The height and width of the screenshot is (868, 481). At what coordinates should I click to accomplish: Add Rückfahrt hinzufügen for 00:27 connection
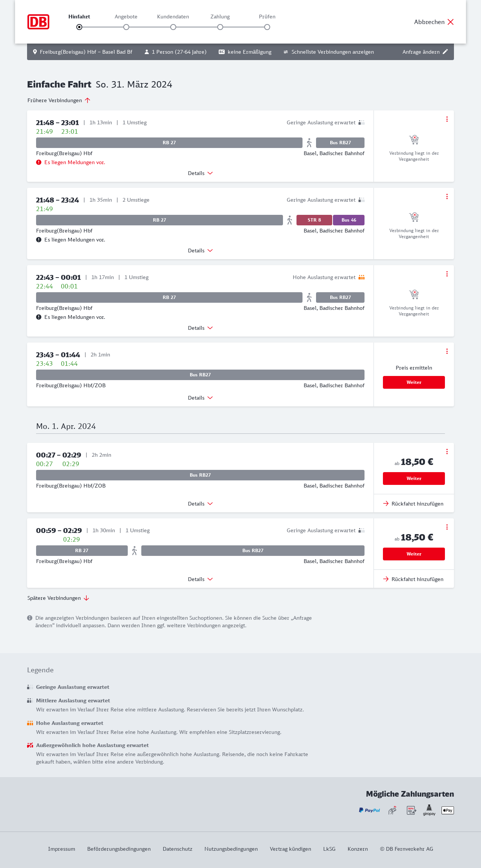pyautogui.click(x=413, y=504)
